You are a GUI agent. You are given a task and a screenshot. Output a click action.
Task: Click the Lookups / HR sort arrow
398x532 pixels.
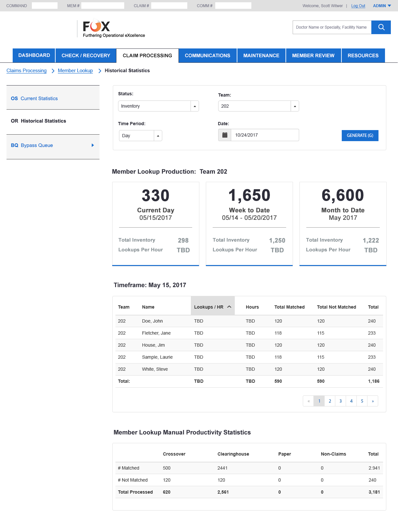[229, 307]
